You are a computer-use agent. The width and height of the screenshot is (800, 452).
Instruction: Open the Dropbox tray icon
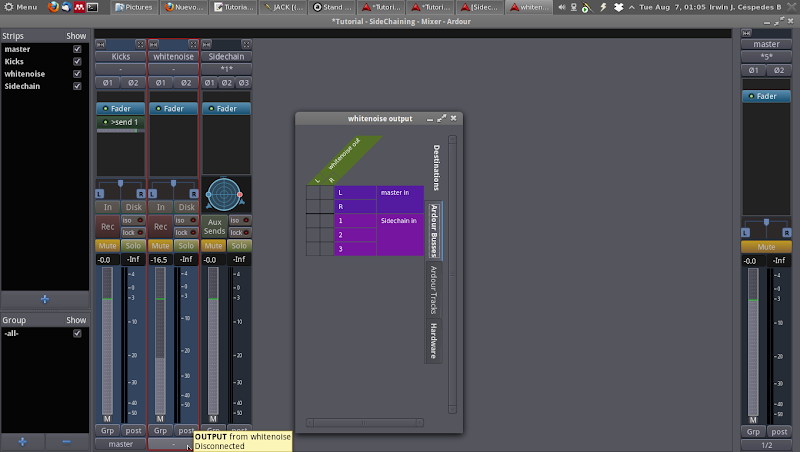tap(618, 7)
